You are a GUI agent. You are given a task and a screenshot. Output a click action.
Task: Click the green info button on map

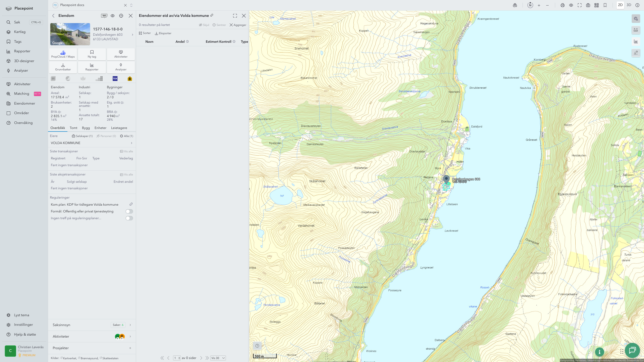point(600,352)
